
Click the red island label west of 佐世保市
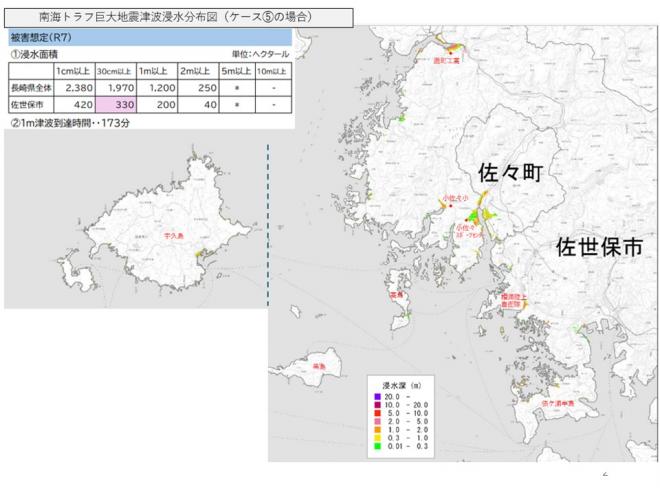[397, 295]
